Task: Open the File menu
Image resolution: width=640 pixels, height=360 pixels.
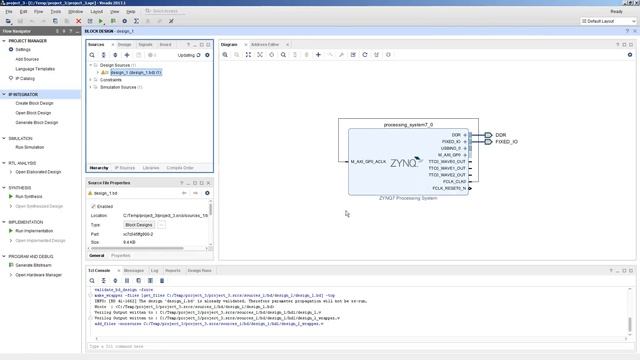Action: click(9, 12)
